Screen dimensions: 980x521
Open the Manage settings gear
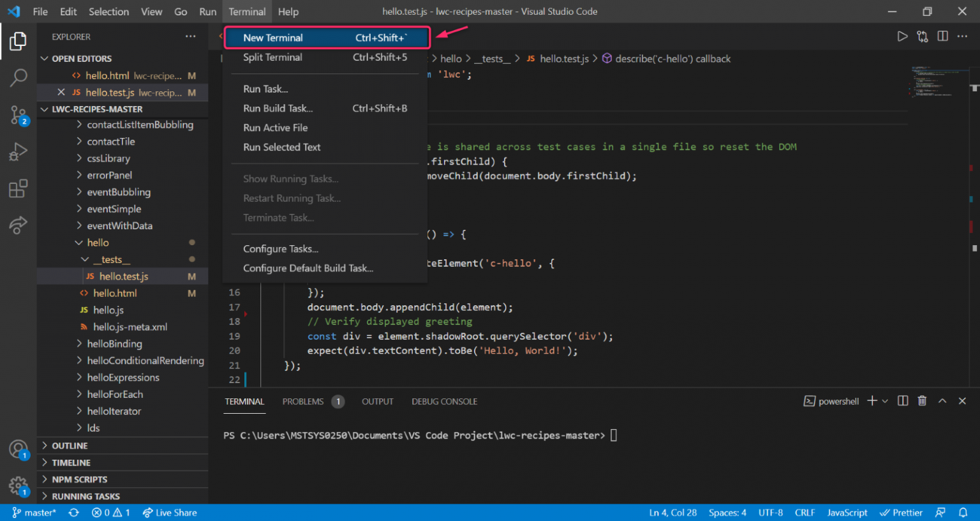pos(18,486)
